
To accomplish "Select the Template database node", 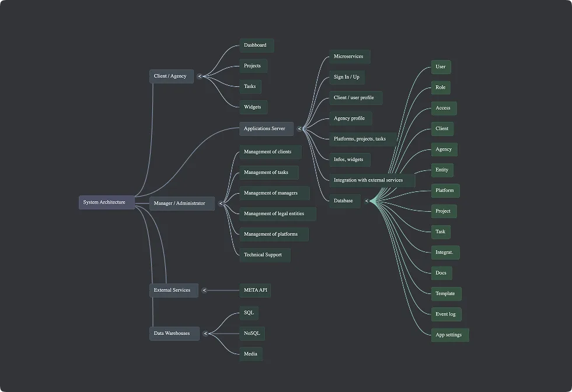I will click(446, 293).
